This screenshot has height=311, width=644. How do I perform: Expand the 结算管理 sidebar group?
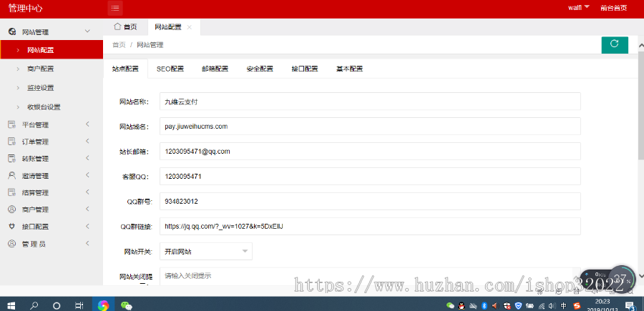(87, 192)
